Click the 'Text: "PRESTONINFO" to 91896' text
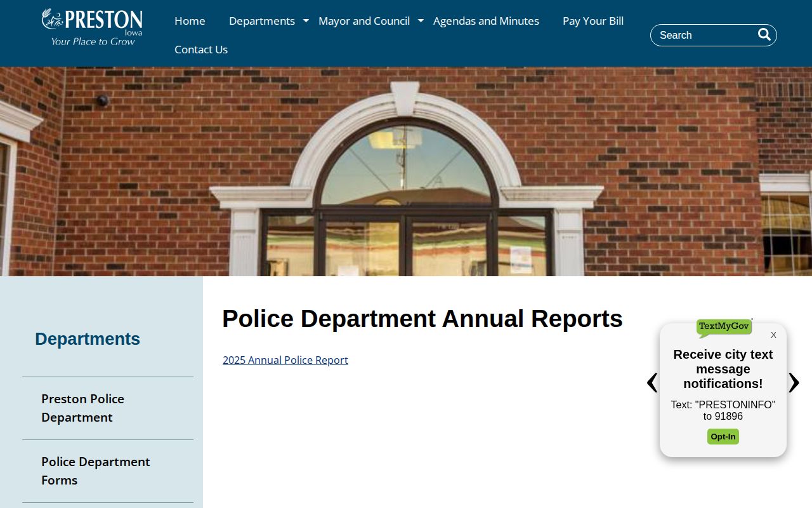This screenshot has width=812, height=508. [x=723, y=411]
